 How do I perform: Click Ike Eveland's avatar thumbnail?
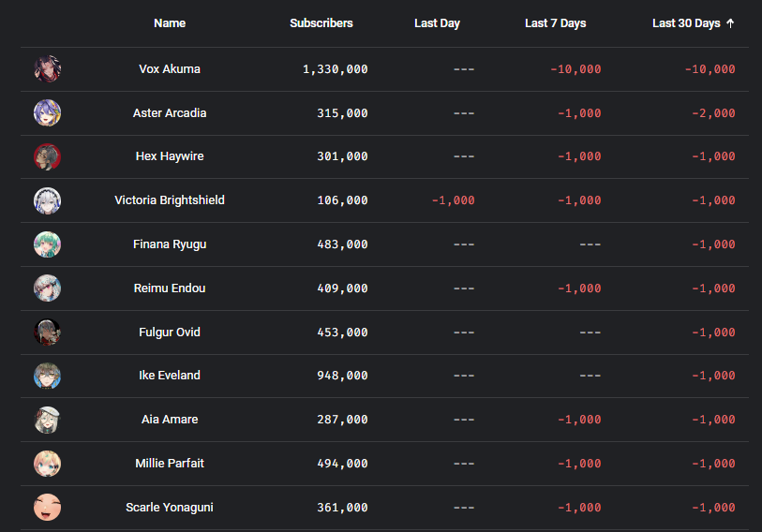[x=47, y=376]
